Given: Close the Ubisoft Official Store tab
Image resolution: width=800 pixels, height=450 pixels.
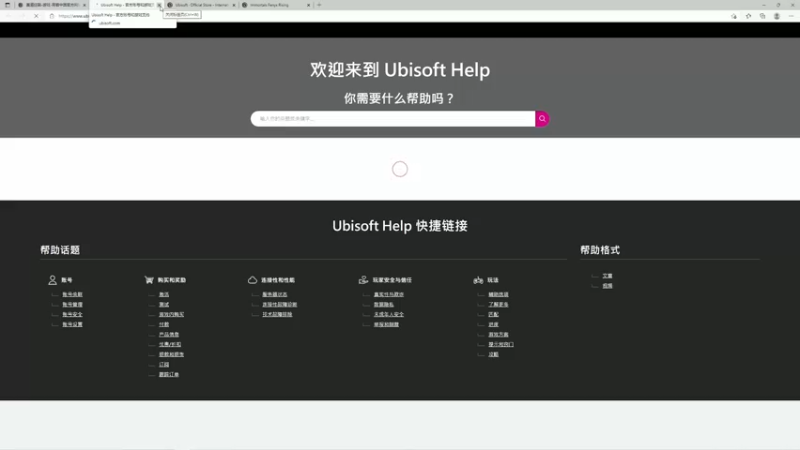Looking at the screenshot, I should [234, 5].
